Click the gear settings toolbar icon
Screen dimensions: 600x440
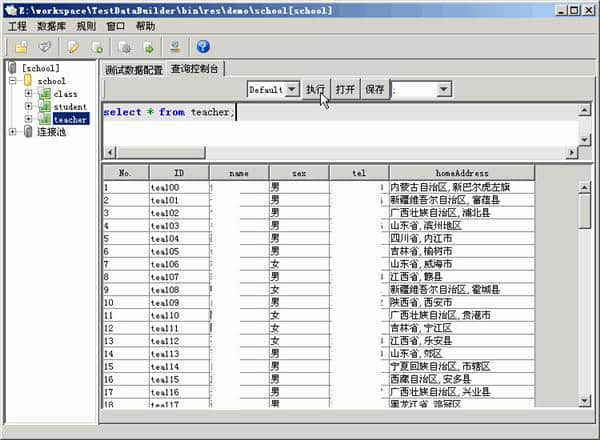point(125,47)
